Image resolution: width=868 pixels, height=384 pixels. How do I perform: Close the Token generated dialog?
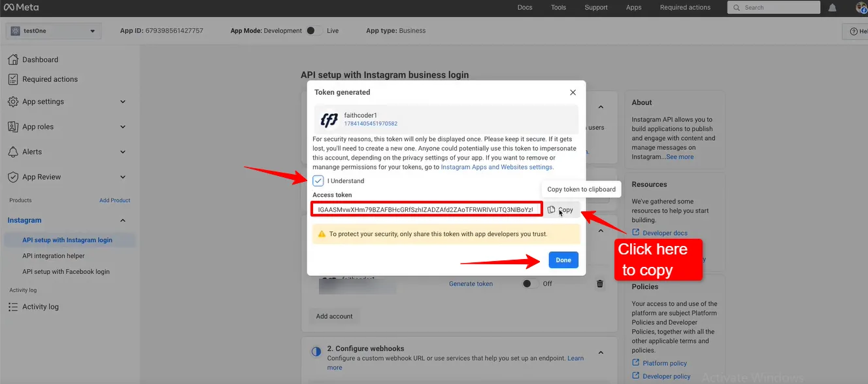(x=573, y=92)
